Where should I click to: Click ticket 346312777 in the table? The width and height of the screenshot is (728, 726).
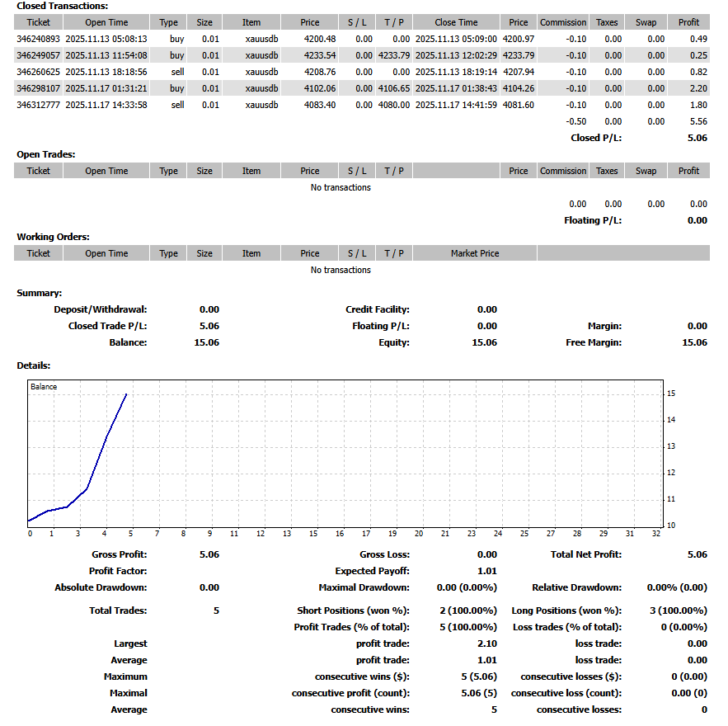coord(38,105)
